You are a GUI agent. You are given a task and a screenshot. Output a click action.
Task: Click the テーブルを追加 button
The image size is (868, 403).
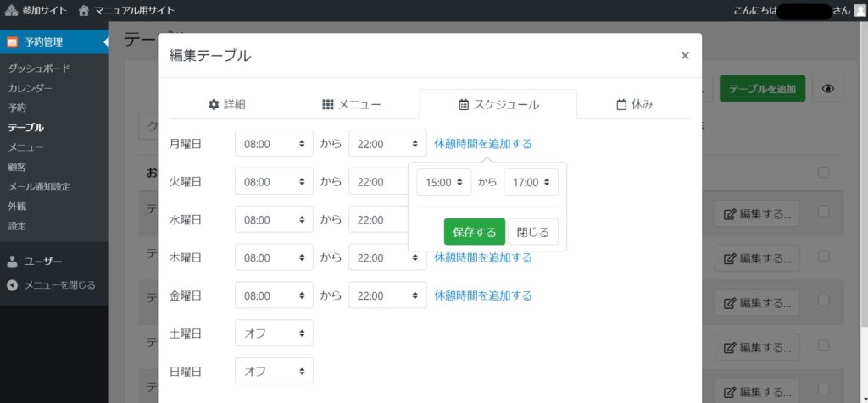point(762,89)
